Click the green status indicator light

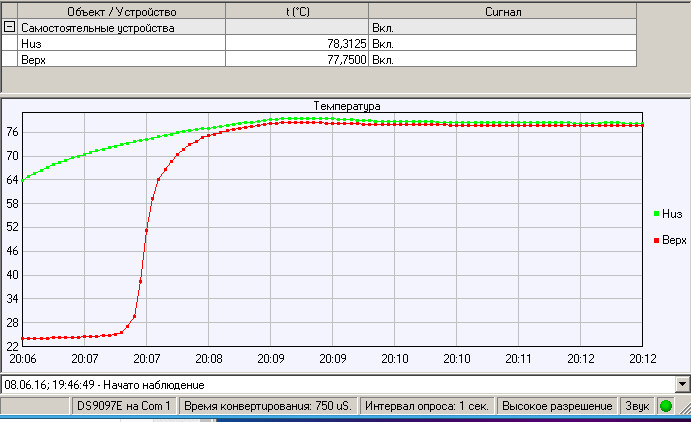tap(666, 406)
